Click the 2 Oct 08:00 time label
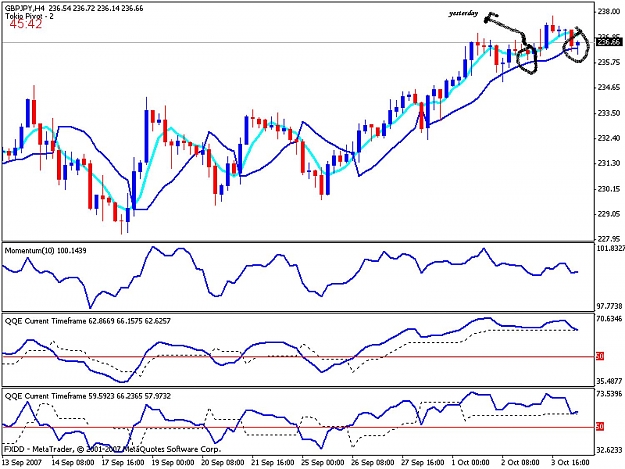This screenshot has height=469, width=625. point(521,463)
